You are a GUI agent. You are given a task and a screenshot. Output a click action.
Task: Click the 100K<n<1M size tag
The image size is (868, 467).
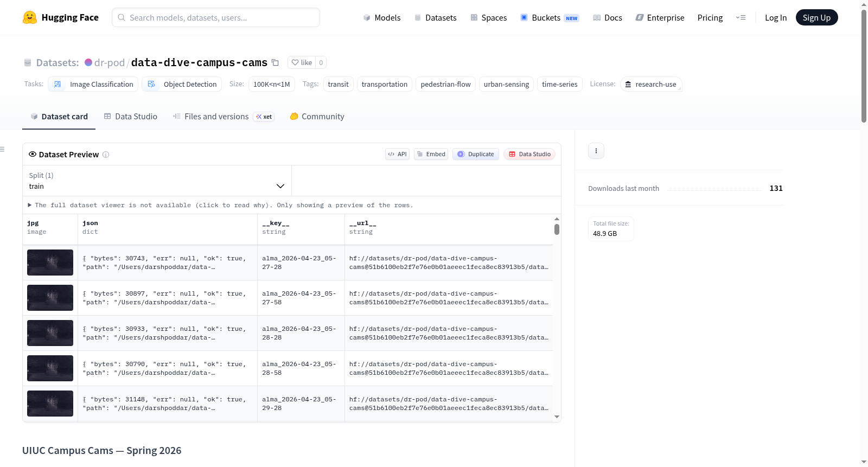(272, 84)
